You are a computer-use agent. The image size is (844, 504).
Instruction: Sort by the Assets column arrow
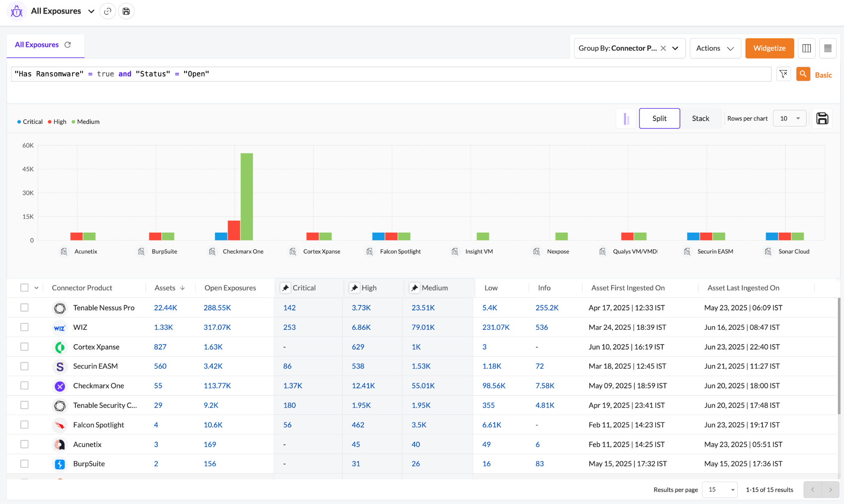click(x=182, y=288)
